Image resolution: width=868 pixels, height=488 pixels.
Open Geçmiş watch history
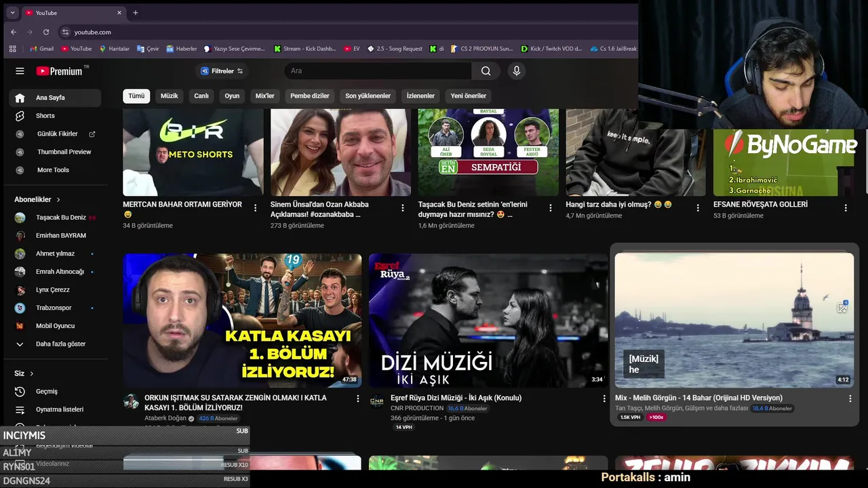(x=55, y=391)
